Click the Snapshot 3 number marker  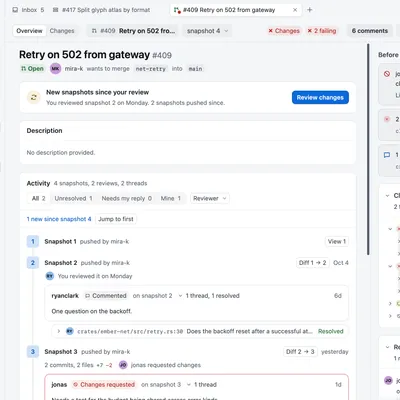(x=33, y=352)
